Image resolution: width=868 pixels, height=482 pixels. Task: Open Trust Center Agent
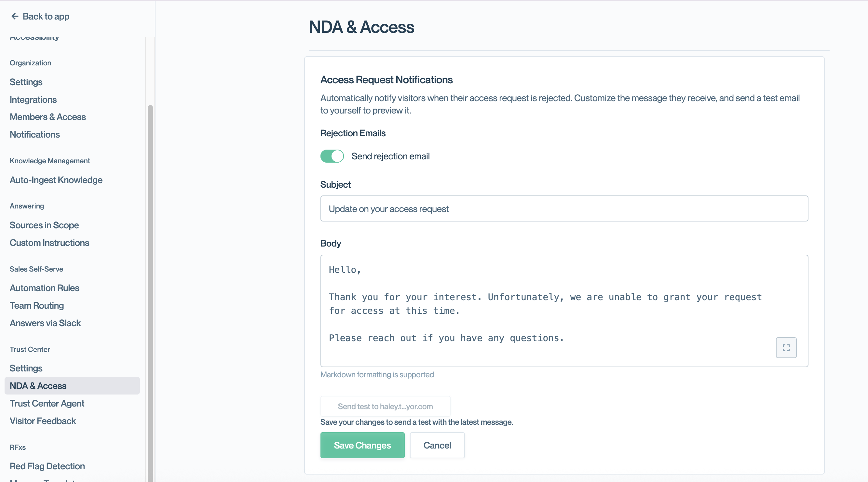[47, 403]
